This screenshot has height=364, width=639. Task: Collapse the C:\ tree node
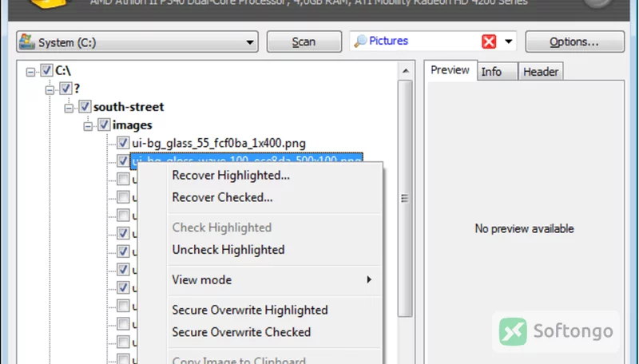pos(30,72)
